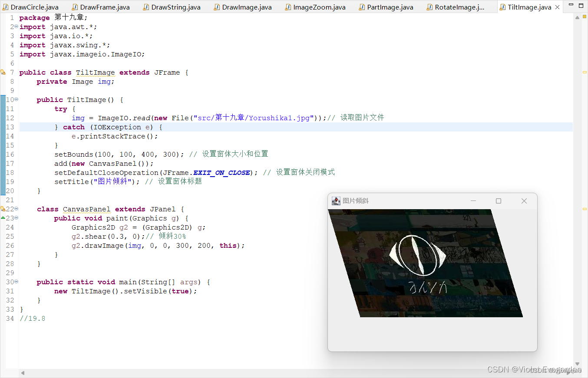Click the EXIT_ON_CLOSE constant on line 18
Viewport: 588px width, 378px height.
tap(221, 173)
